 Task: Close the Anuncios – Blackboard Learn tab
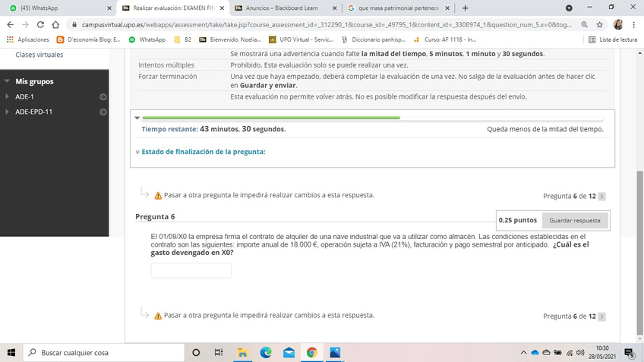334,8
